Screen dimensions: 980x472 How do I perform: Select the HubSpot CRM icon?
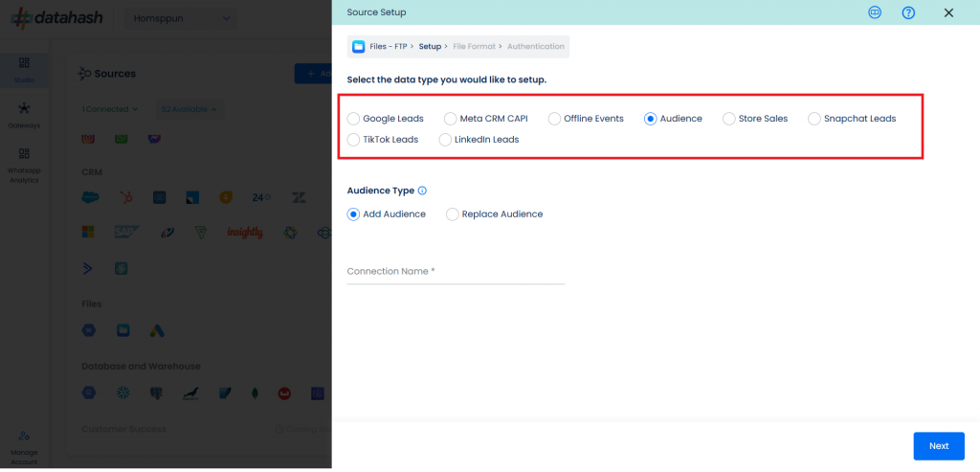125,197
